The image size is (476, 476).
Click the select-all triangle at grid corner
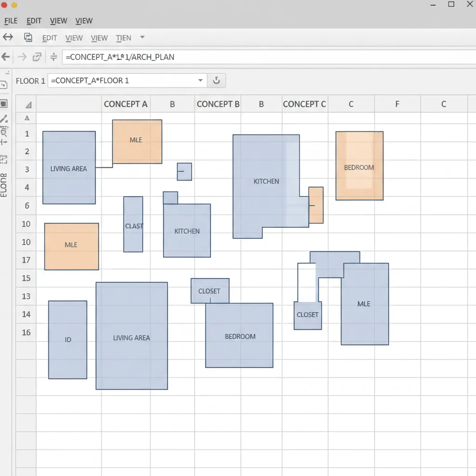(x=28, y=105)
